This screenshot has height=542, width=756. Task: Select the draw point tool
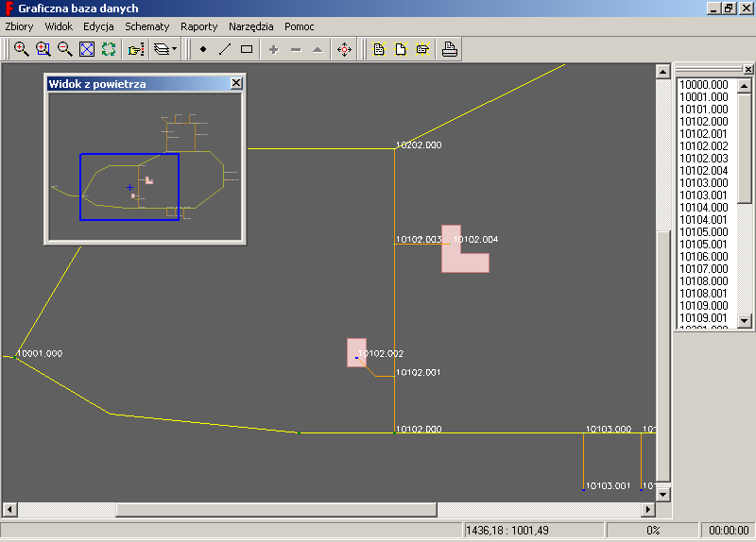tap(203, 49)
